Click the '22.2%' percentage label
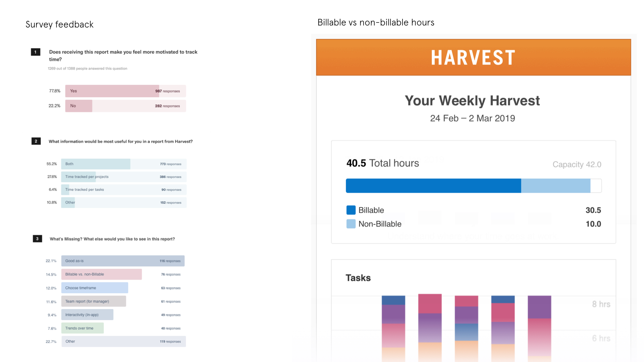The image size is (644, 362). point(54,106)
